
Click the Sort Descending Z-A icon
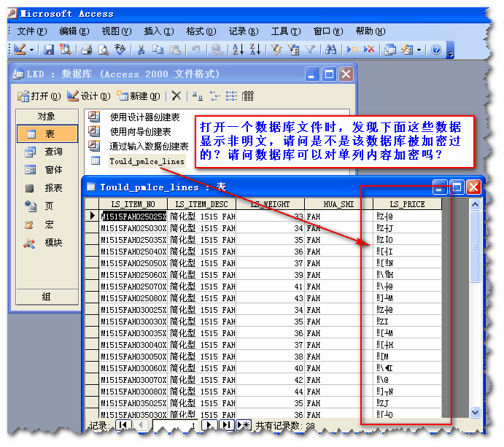click(x=255, y=50)
